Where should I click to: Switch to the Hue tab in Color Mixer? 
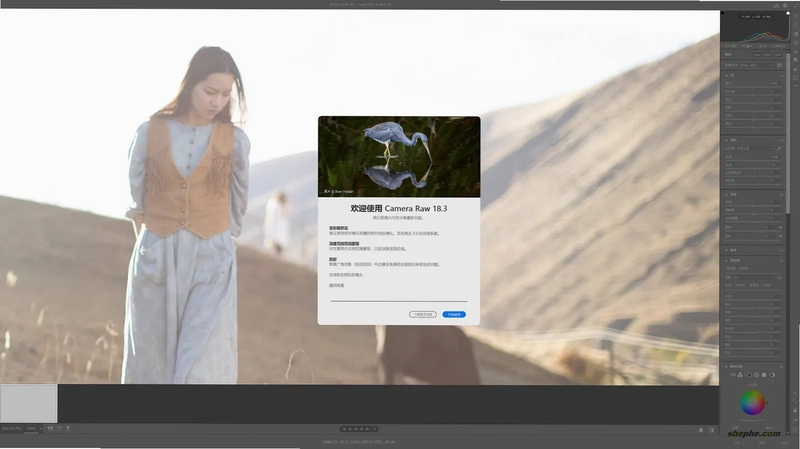728,285
